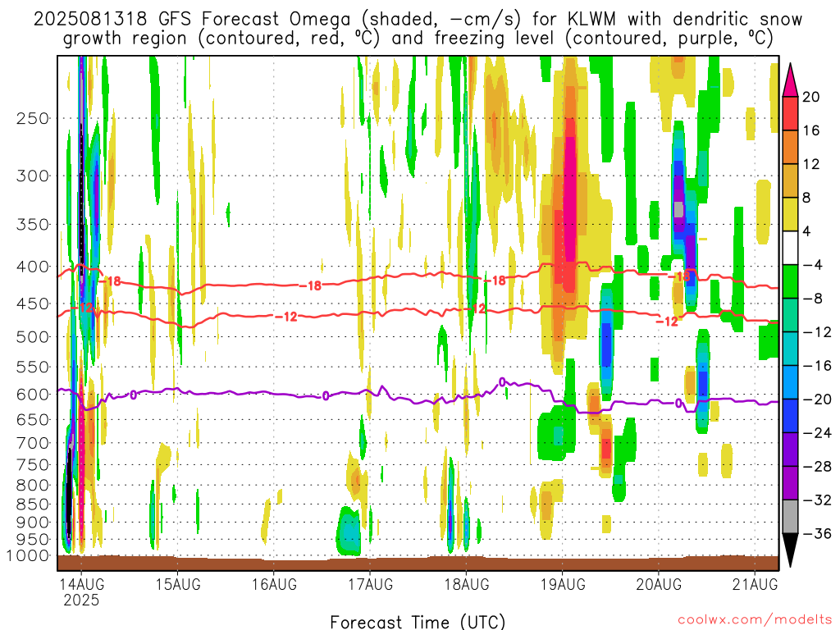
Task: Click the coolwx.com/modelts link text
Action: (755, 620)
